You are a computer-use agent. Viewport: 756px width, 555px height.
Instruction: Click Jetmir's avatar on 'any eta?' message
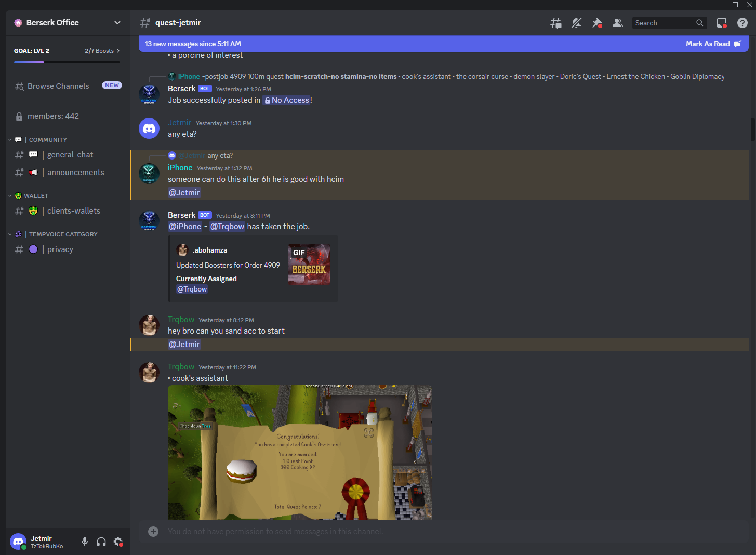click(x=149, y=128)
